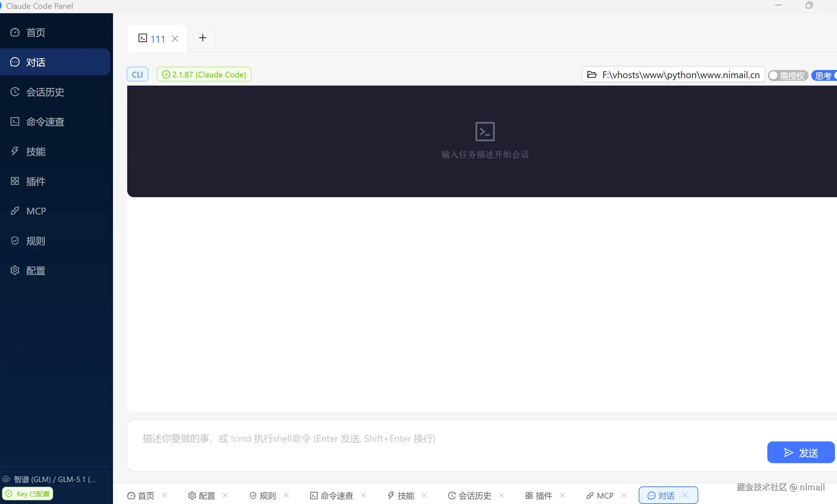Open the working folder path selector
Image resolution: width=837 pixels, height=504 pixels.
pyautogui.click(x=673, y=75)
